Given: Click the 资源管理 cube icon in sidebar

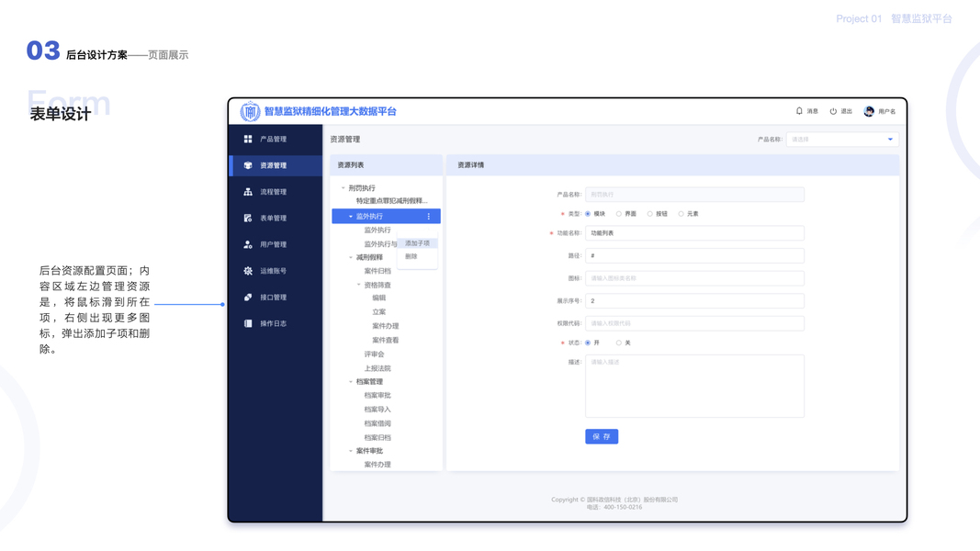Looking at the screenshot, I should 248,165.
